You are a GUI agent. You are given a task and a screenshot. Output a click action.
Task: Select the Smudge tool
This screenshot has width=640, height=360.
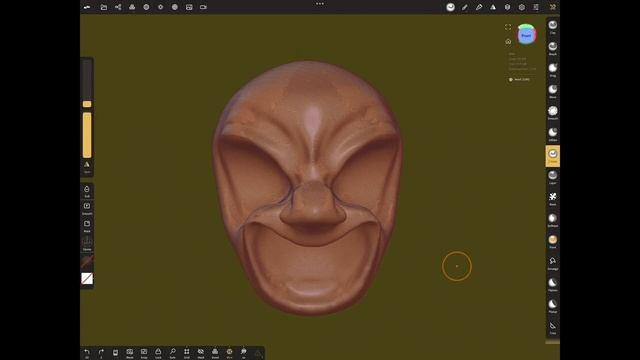click(x=553, y=263)
